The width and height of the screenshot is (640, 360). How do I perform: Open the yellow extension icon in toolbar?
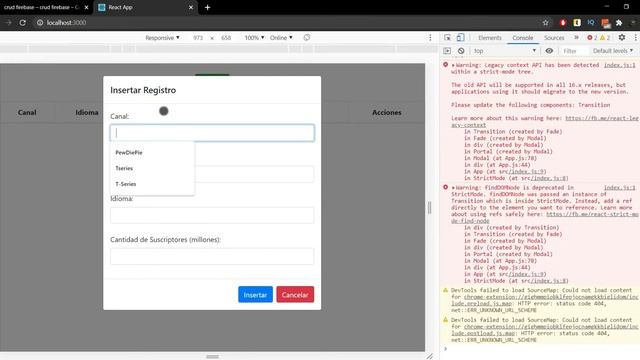(577, 22)
